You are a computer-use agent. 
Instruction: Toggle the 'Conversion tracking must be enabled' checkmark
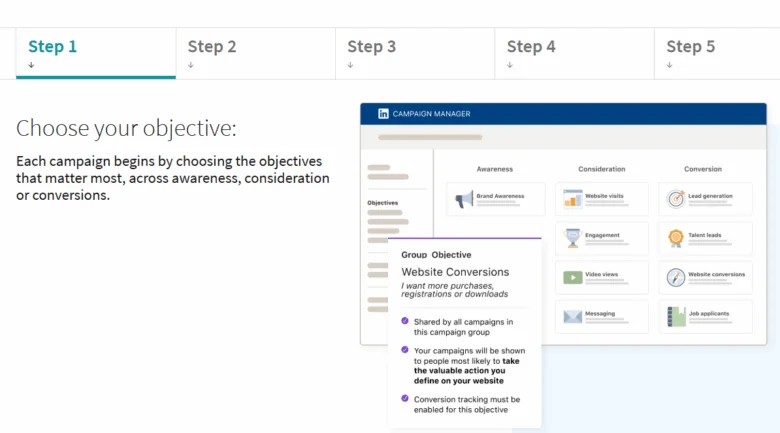click(x=404, y=398)
